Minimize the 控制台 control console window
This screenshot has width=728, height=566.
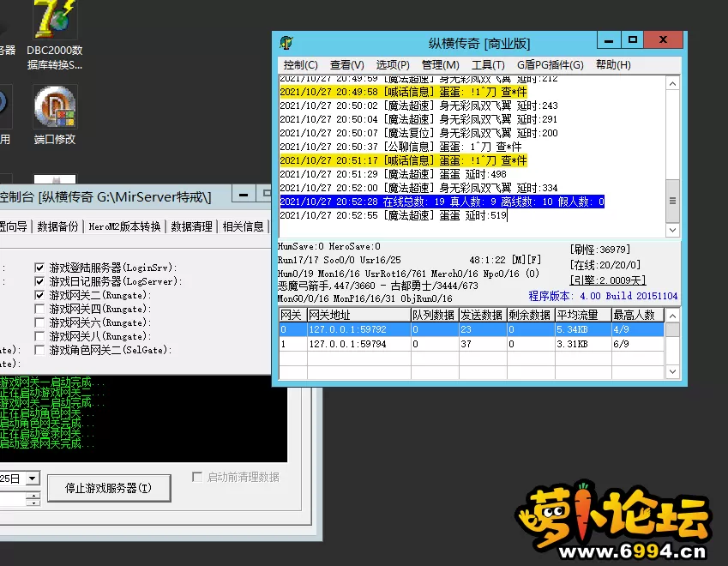click(244, 195)
